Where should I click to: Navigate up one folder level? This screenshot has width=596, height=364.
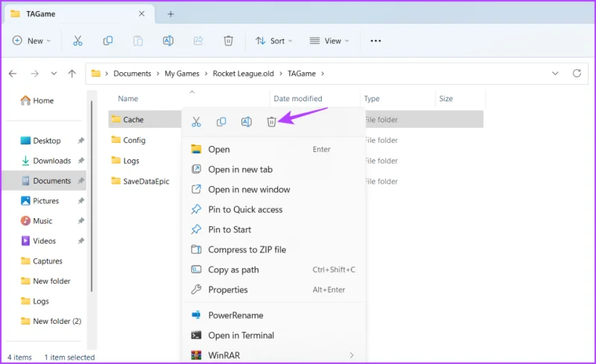coord(72,74)
